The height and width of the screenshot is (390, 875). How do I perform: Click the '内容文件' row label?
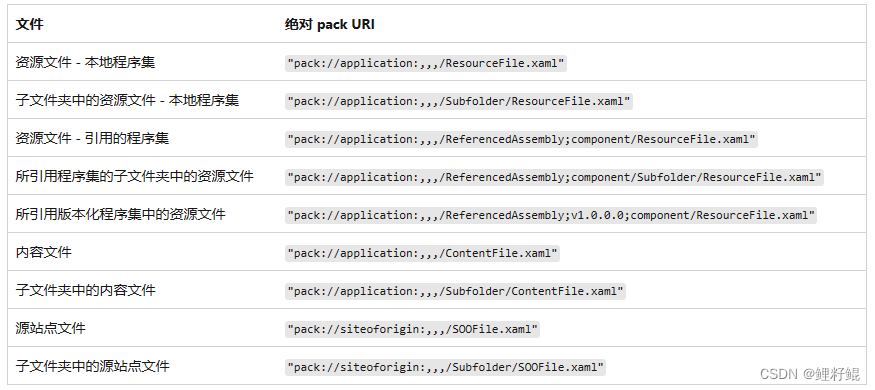point(44,252)
